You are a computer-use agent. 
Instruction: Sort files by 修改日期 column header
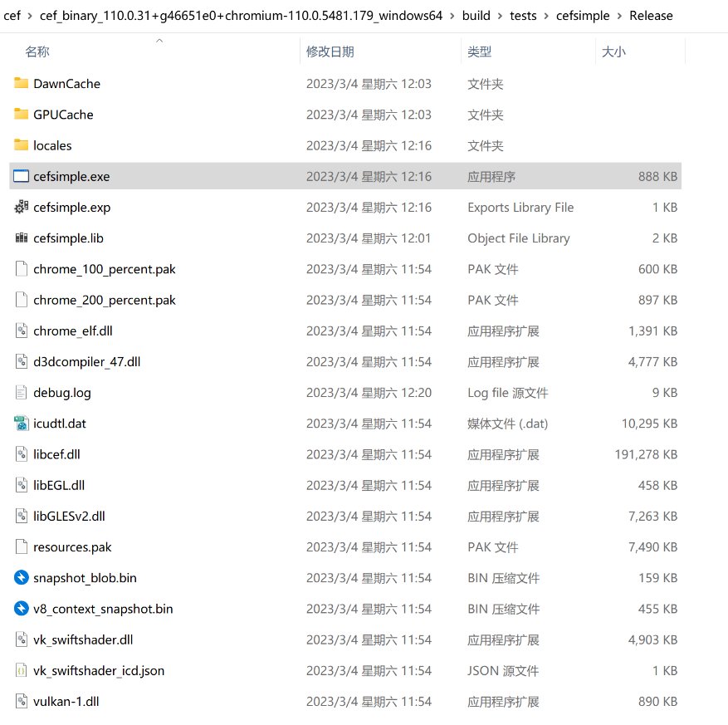[x=330, y=51]
